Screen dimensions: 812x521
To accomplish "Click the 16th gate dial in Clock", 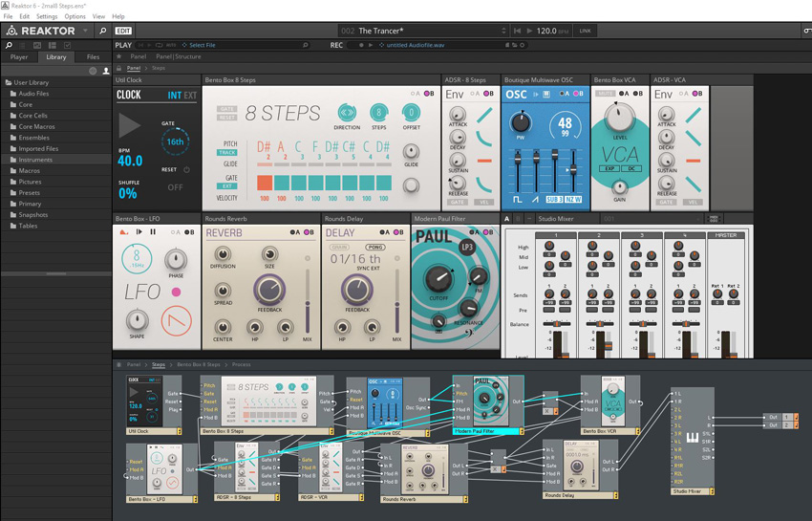I will 175,141.
